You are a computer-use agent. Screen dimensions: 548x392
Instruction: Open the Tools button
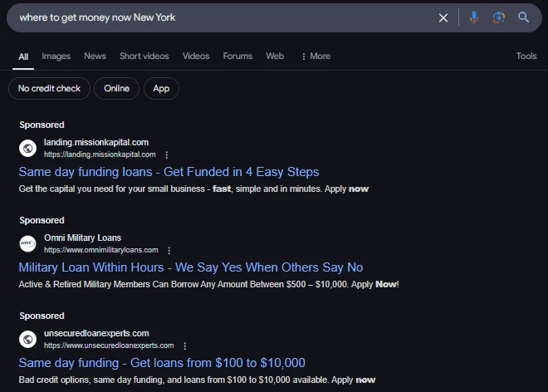click(526, 56)
